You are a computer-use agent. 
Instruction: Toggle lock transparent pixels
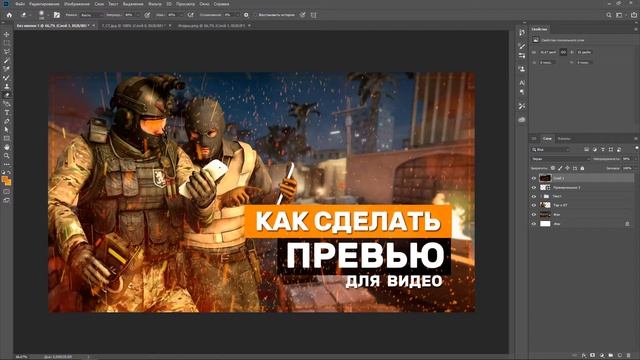553,168
